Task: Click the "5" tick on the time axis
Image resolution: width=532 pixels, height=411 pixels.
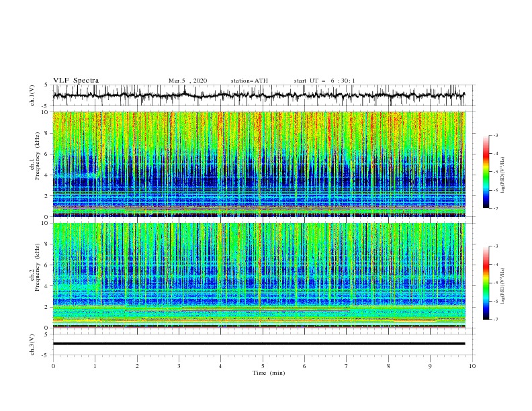Action: (263, 366)
